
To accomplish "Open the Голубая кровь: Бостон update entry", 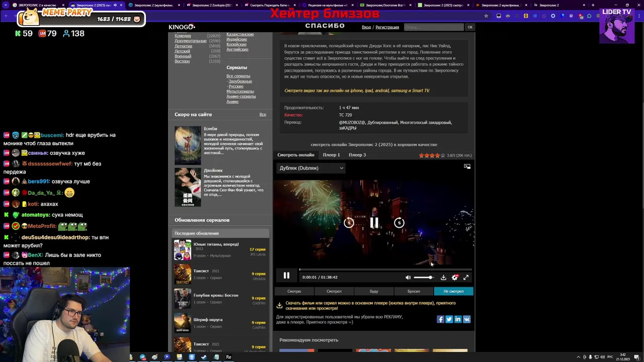I will tap(220, 299).
